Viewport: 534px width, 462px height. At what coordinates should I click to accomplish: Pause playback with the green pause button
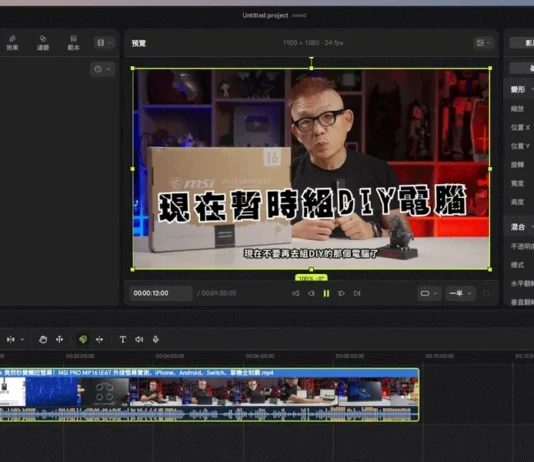click(x=326, y=293)
